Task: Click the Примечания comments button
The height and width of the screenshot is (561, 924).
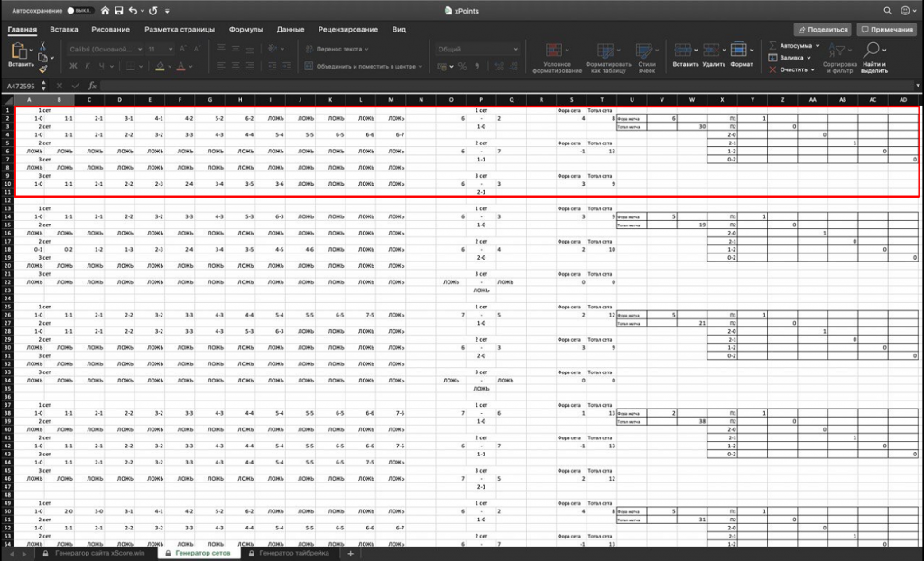Action: click(x=887, y=30)
